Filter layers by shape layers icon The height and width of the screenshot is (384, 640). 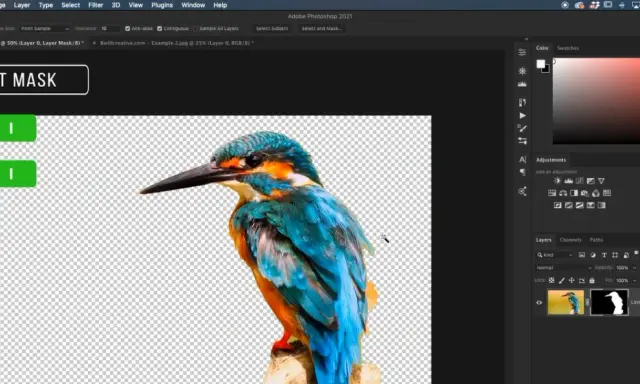(615, 255)
